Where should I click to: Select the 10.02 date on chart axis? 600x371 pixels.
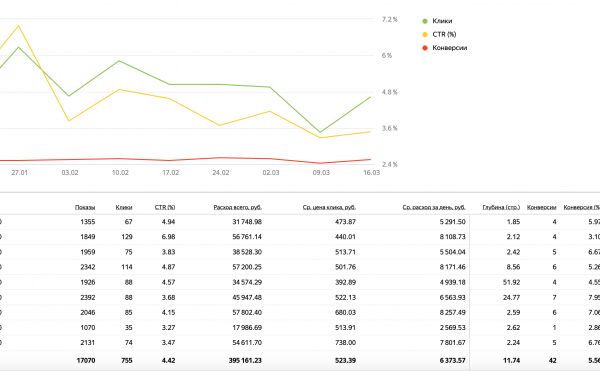pyautogui.click(x=120, y=173)
